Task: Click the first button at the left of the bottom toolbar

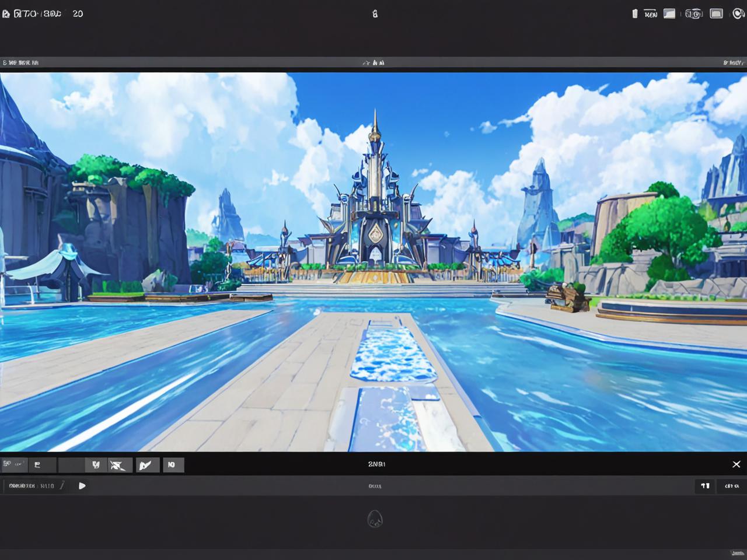Action: (x=13, y=464)
